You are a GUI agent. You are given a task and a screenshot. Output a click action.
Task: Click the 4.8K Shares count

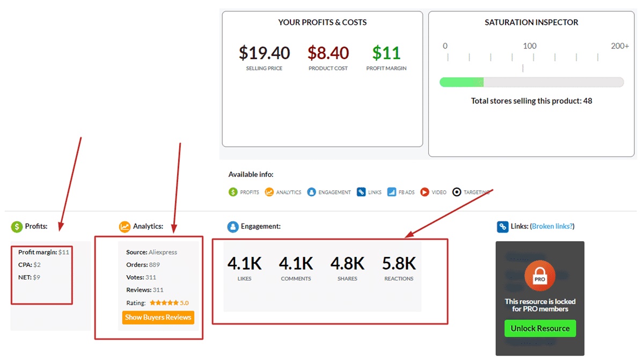[x=347, y=264]
